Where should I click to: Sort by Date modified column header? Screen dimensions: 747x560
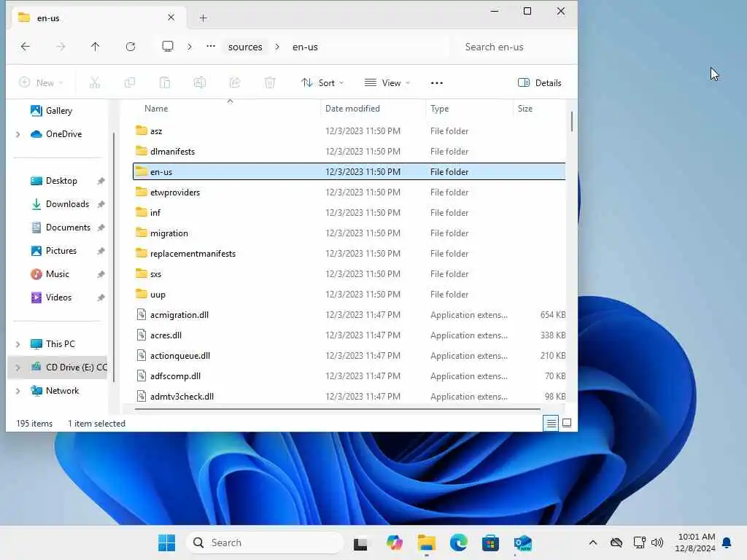pos(352,109)
